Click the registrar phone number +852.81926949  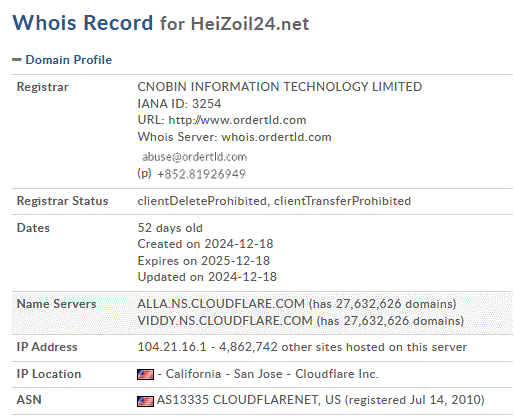(201, 174)
